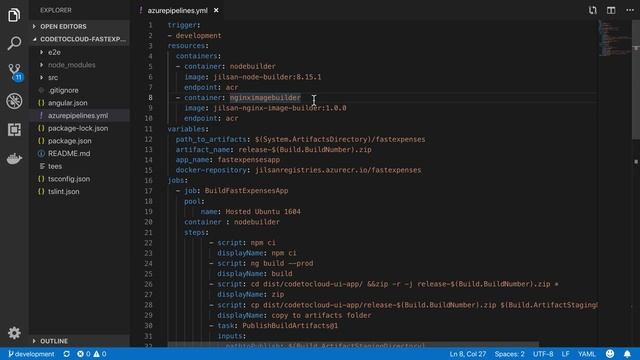
Task: Expand the Outline section
Action: (x=80, y=341)
